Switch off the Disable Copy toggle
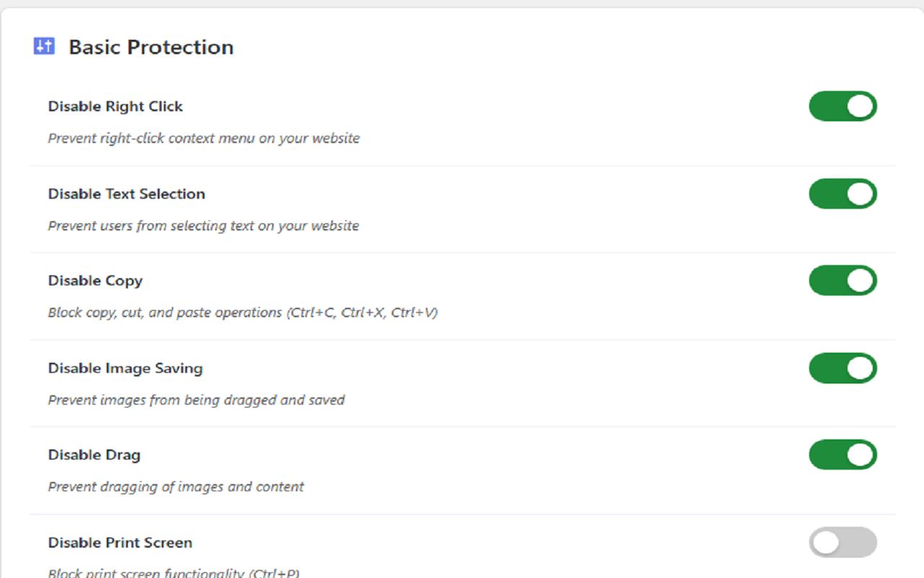Image resolution: width=924 pixels, height=578 pixels. [x=842, y=280]
